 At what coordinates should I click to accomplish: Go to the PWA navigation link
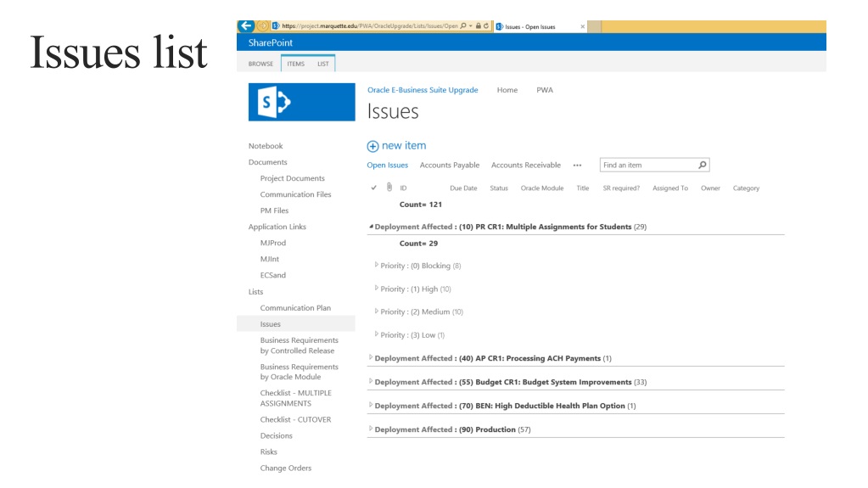[x=545, y=90]
